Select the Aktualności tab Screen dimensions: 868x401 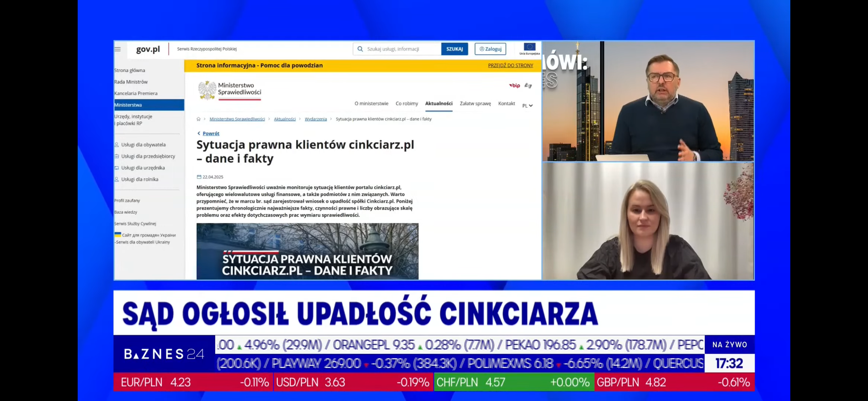click(439, 103)
